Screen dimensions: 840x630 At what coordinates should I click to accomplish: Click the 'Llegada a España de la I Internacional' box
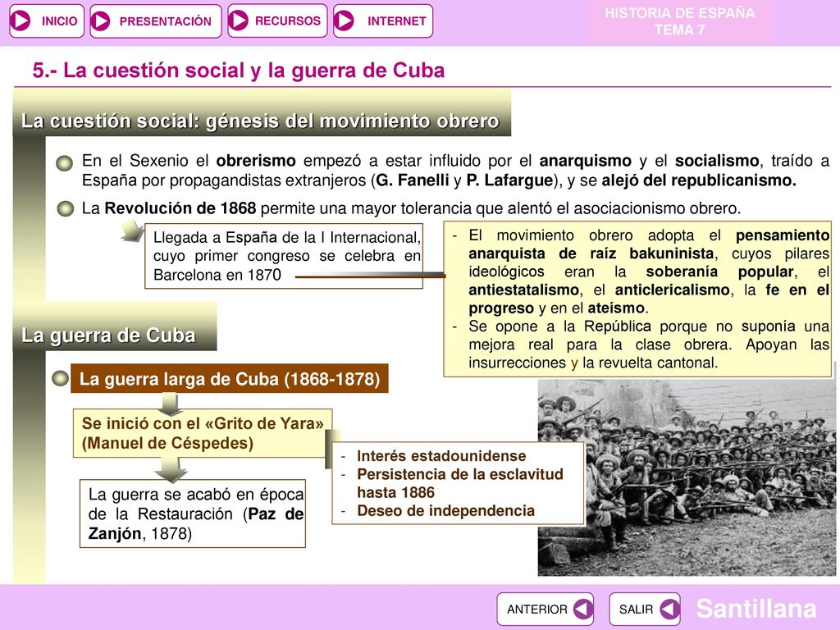[283, 256]
